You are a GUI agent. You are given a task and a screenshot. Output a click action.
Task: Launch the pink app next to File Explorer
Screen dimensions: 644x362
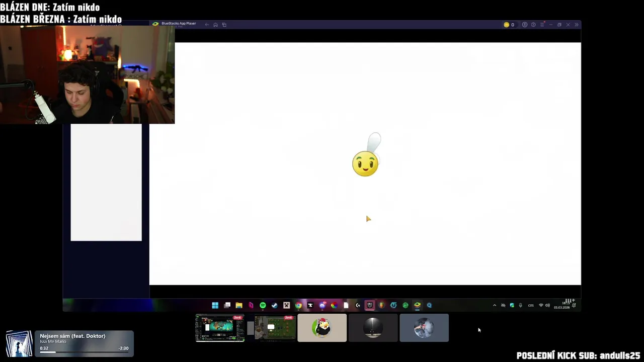[251, 305]
